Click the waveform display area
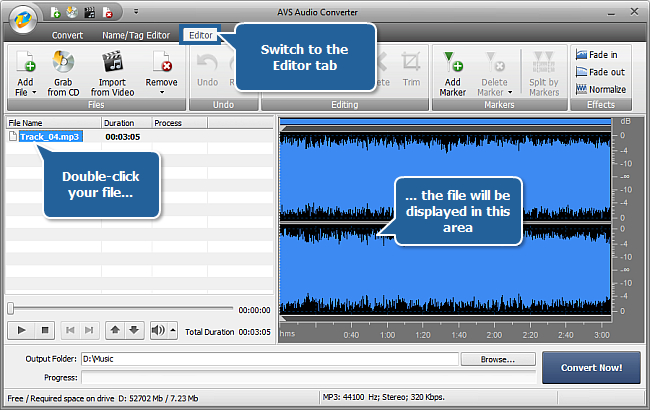The width and height of the screenshot is (650, 410). 445,224
